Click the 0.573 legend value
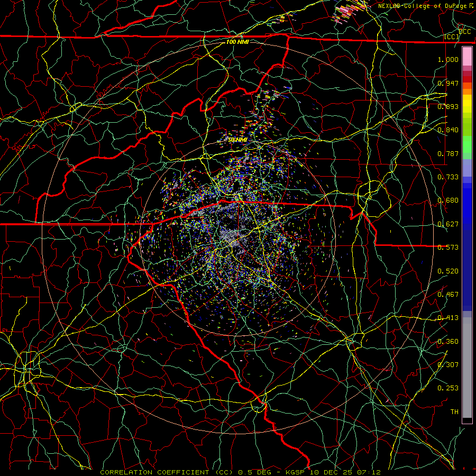This screenshot has width=476, height=476. pyautogui.click(x=448, y=248)
